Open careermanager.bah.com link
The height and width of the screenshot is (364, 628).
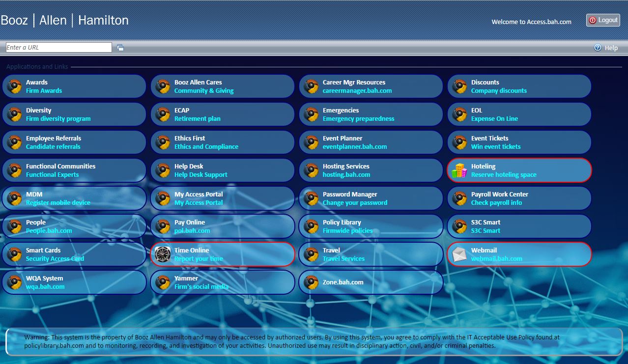pyautogui.click(x=357, y=91)
